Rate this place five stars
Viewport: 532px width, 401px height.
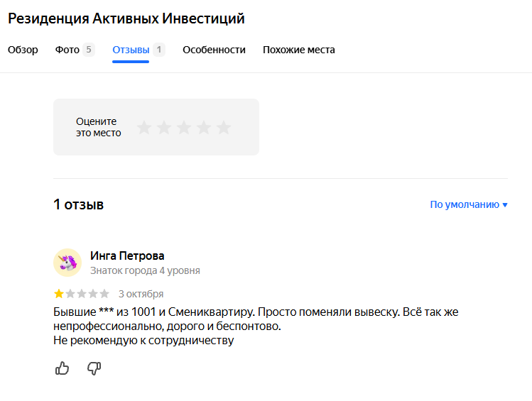coord(224,128)
